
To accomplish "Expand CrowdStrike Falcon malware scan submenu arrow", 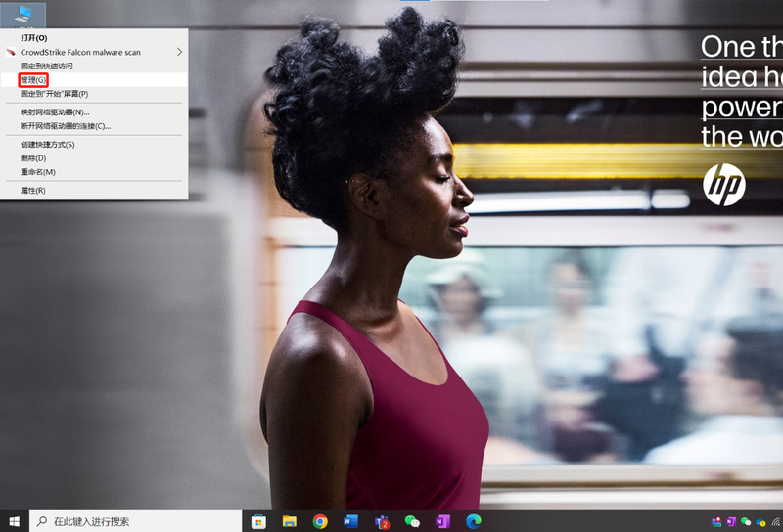I will pyautogui.click(x=179, y=52).
